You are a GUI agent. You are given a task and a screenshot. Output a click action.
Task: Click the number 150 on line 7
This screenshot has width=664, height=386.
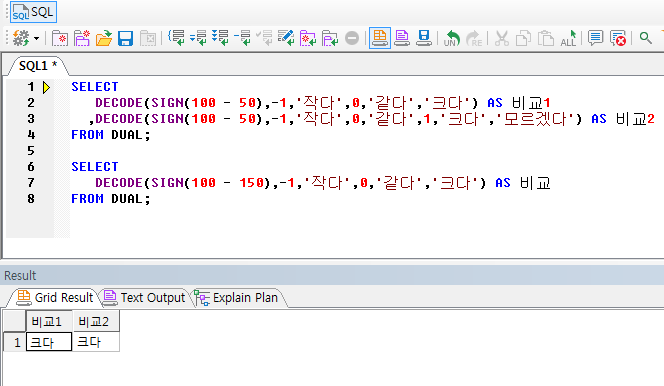pos(252,183)
